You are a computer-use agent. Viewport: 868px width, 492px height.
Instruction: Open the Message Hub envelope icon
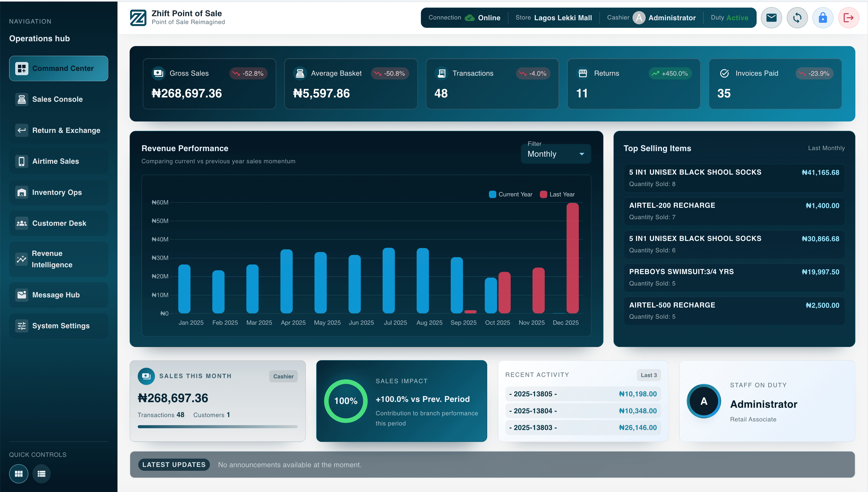pos(771,17)
